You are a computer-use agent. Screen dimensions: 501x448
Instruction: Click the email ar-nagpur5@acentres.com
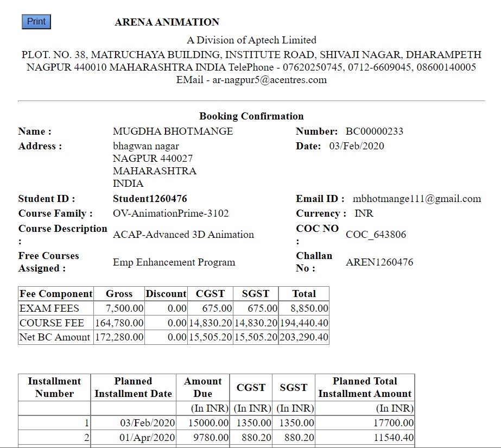coord(270,80)
